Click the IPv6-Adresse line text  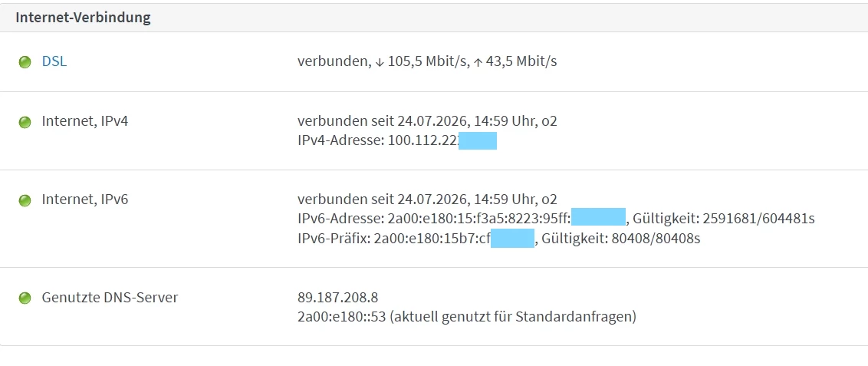556,219
